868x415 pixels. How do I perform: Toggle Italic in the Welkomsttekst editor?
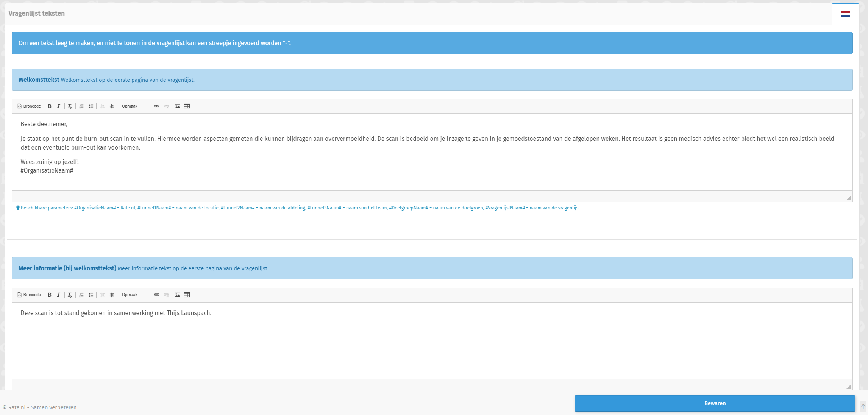(x=58, y=106)
